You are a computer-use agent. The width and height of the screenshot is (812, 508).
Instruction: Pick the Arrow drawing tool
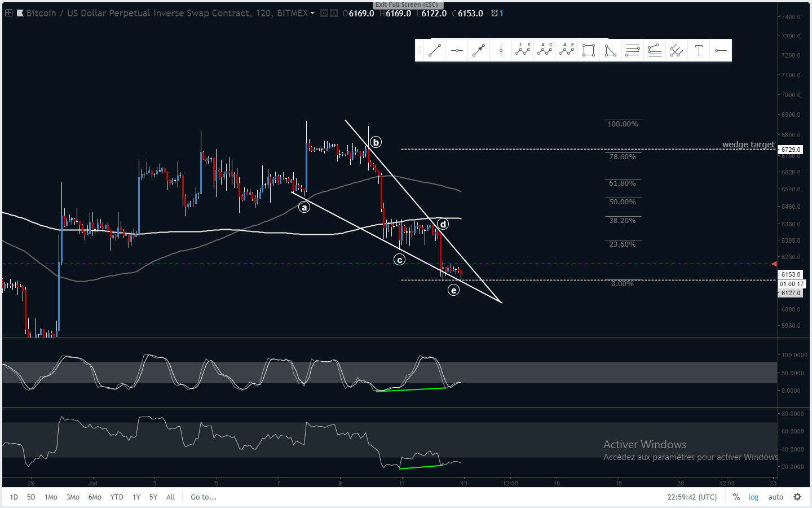click(x=479, y=51)
